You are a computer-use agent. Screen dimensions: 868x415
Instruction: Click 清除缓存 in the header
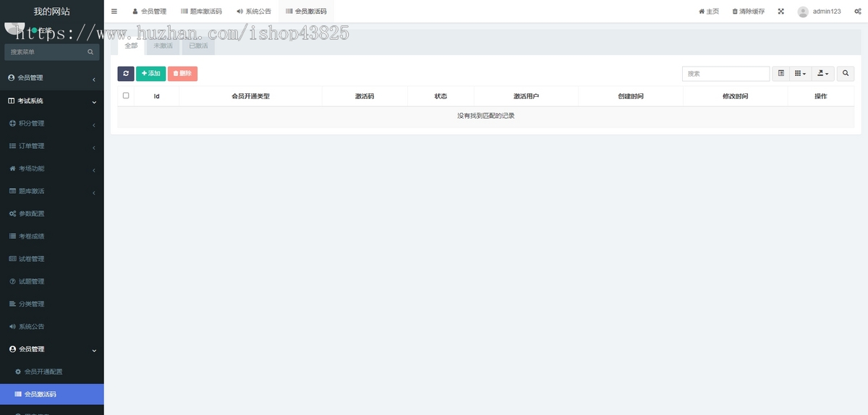point(748,12)
